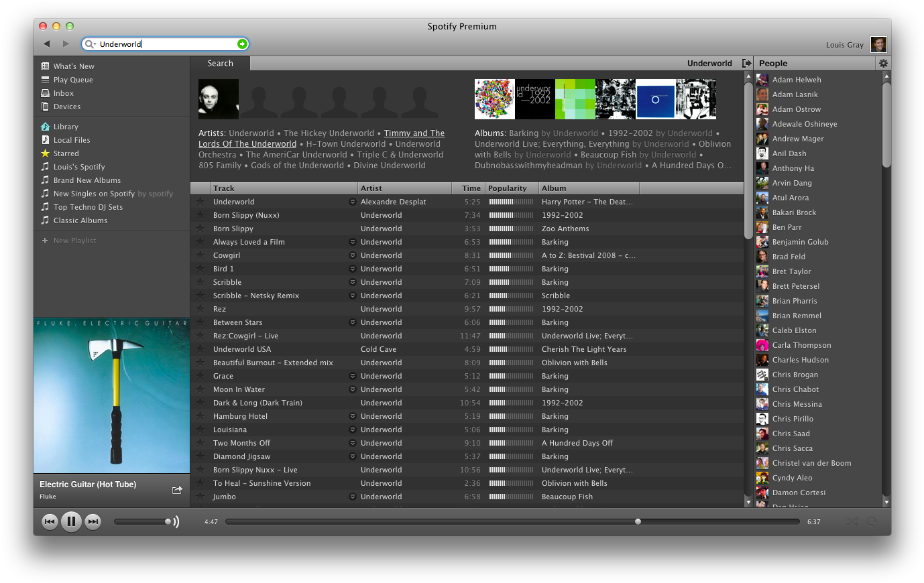Select Adam Helweh in People list

(x=797, y=80)
